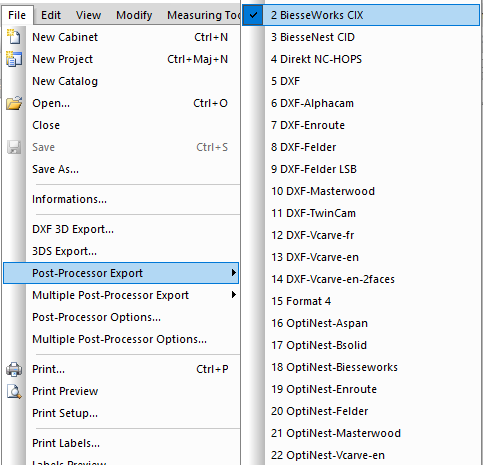The width and height of the screenshot is (483, 465).
Task: Select the Print... menu entry
Action: click(x=121, y=369)
